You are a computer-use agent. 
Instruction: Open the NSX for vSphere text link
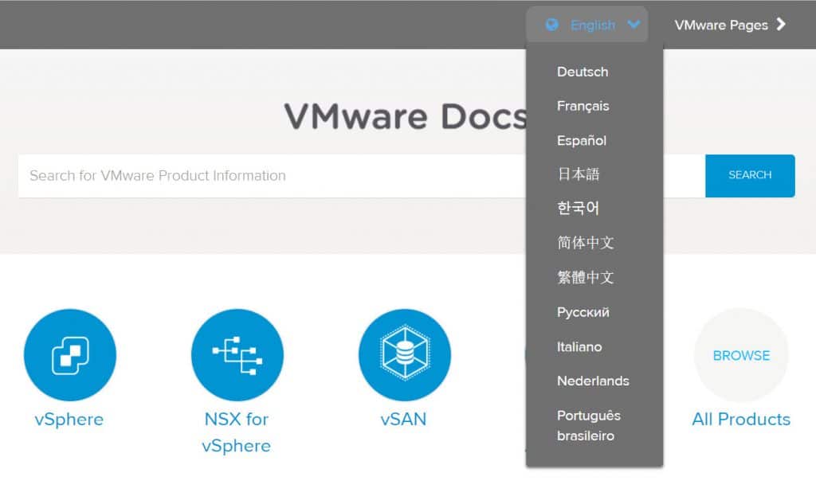(236, 432)
